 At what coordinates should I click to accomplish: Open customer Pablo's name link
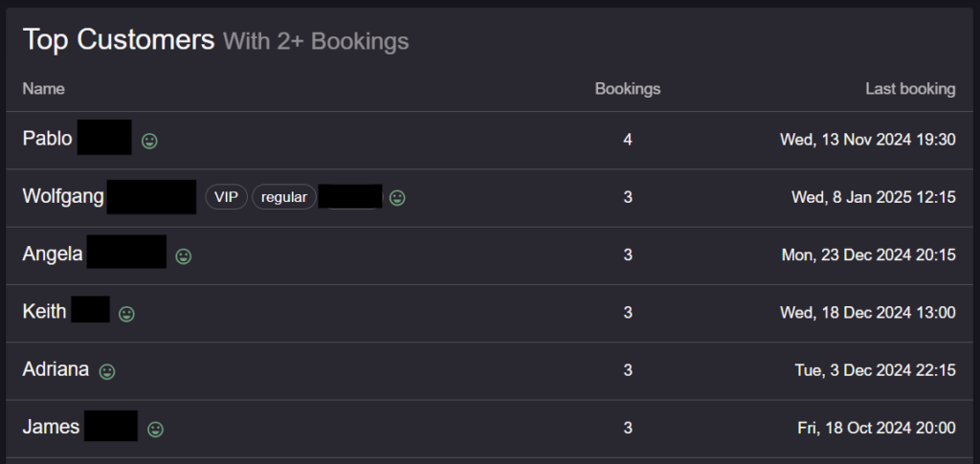[77, 138]
